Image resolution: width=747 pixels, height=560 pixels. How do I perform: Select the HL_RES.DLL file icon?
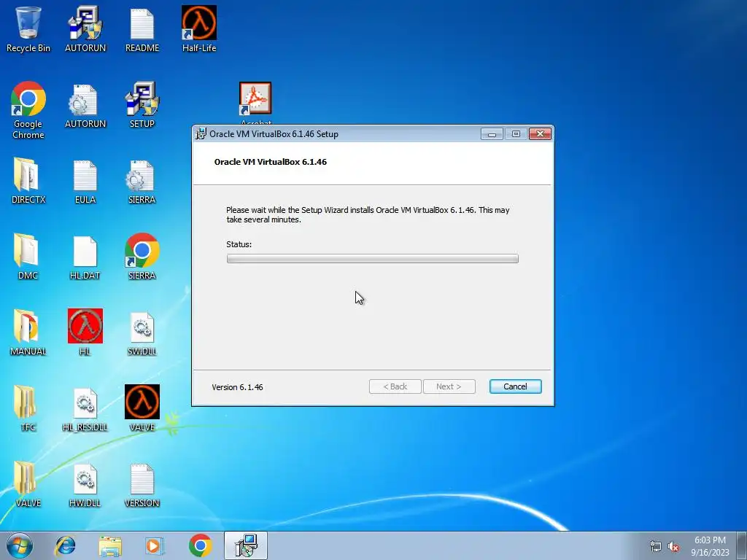pos(85,410)
